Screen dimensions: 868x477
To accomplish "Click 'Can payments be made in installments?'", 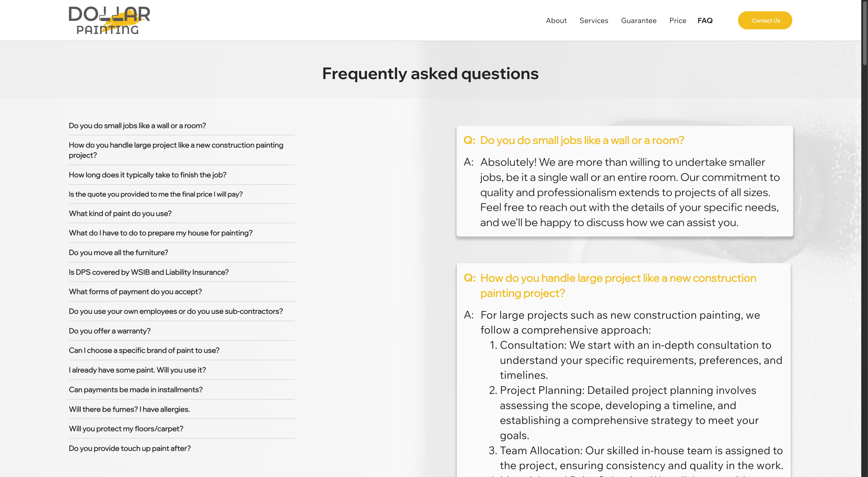I will [135, 389].
